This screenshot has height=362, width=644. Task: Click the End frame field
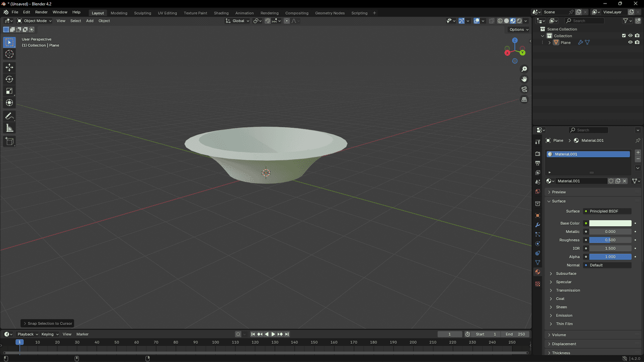coord(515,334)
